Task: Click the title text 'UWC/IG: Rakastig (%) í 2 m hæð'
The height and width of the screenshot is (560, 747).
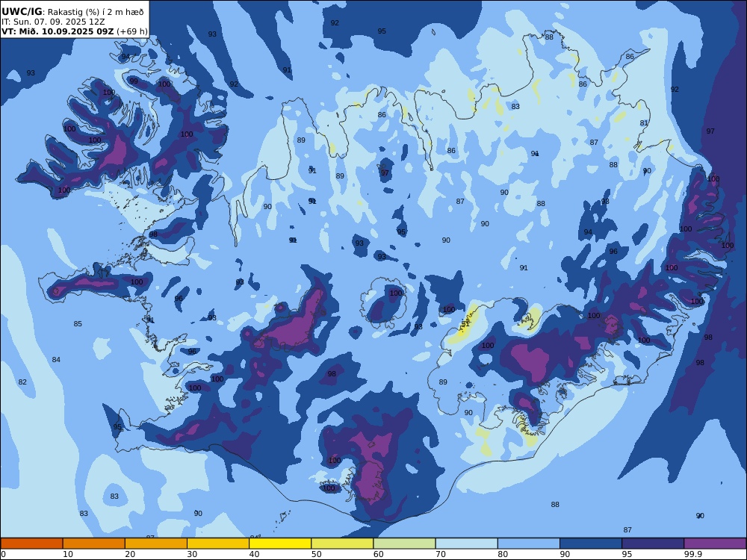Action: pos(72,12)
